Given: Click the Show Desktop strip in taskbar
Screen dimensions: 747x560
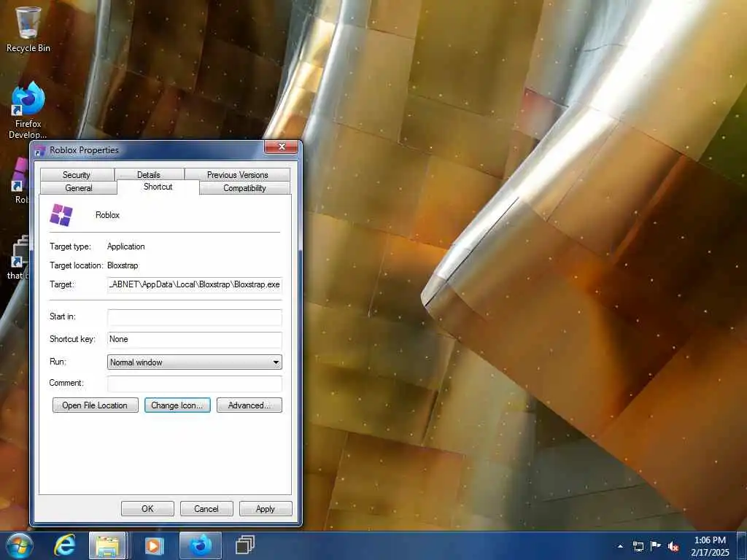Looking at the screenshot, I should coord(742,545).
